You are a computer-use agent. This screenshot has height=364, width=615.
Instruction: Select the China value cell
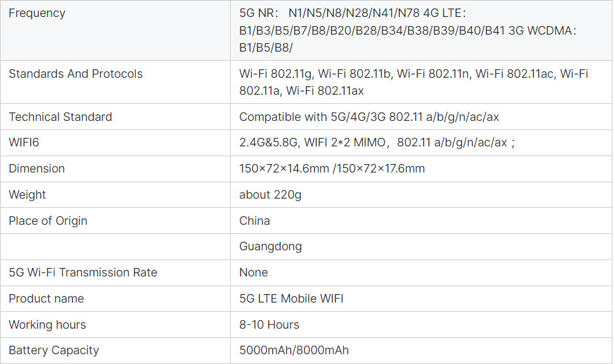click(x=254, y=221)
